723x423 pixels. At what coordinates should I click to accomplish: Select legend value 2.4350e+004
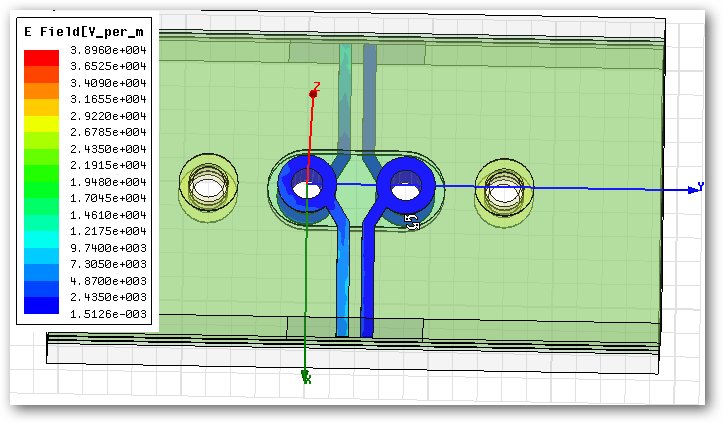tap(108, 149)
